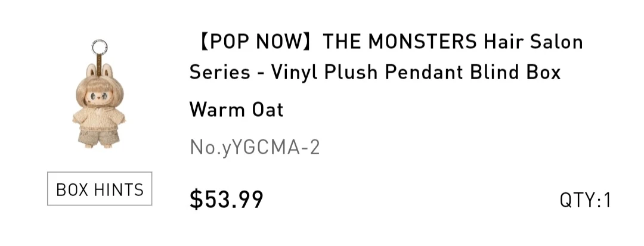Open the THE MONSTERS product title link
Image resolution: width=644 pixels, height=246 pixels.
click(x=386, y=57)
